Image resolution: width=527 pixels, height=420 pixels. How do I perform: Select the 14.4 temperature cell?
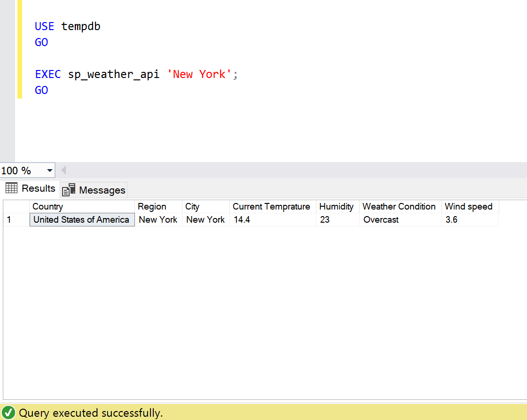[242, 219]
